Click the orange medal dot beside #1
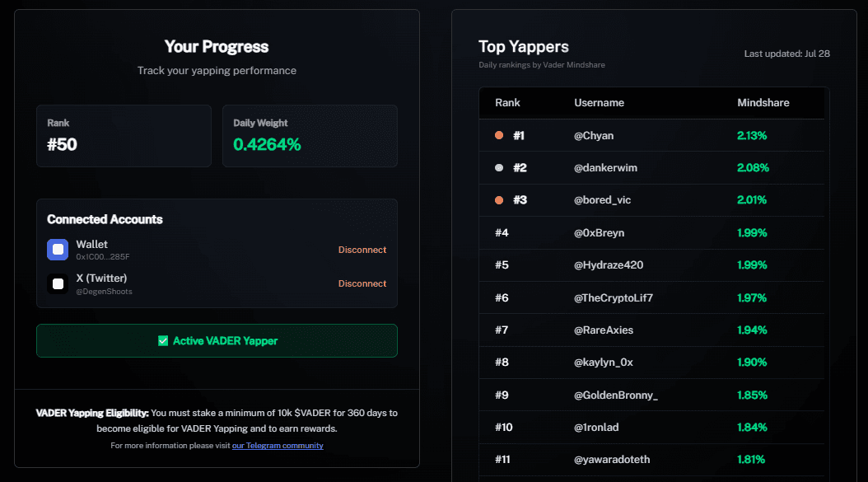868x482 pixels. pyautogui.click(x=499, y=136)
